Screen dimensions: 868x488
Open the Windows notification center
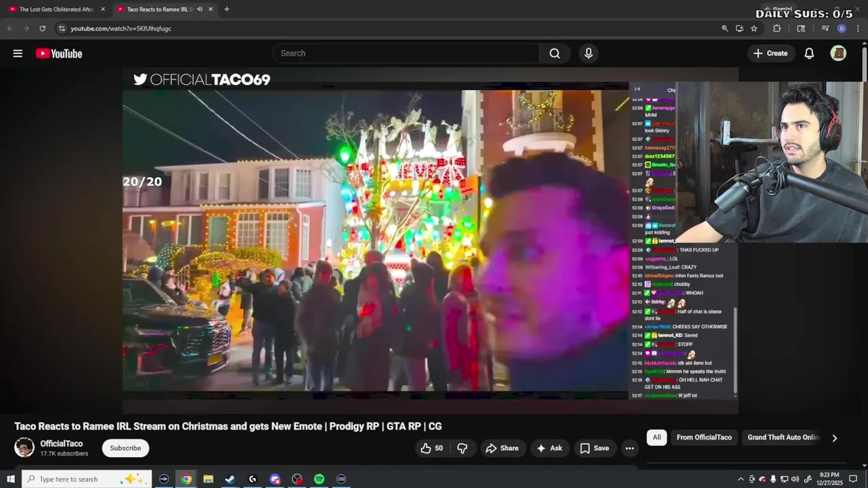853,479
